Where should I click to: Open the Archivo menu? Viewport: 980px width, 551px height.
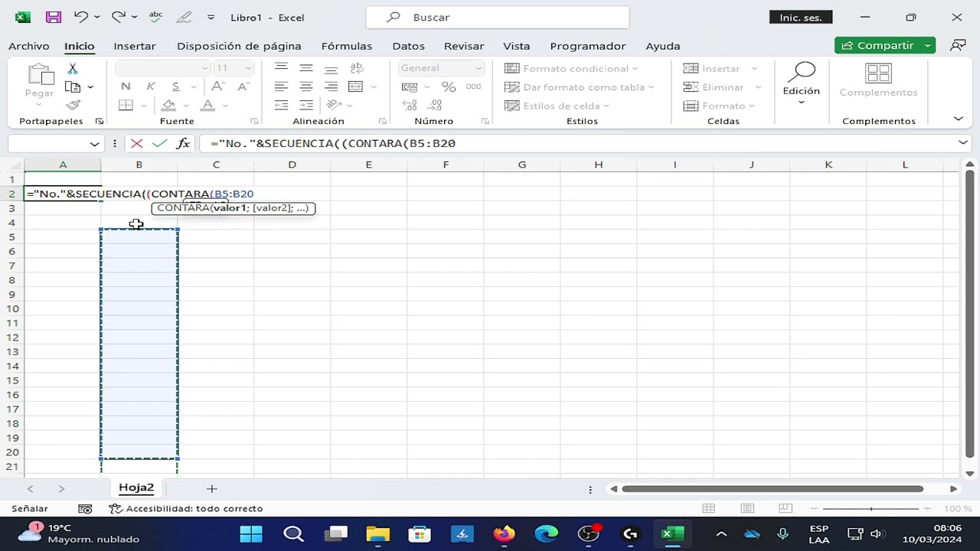click(x=29, y=46)
